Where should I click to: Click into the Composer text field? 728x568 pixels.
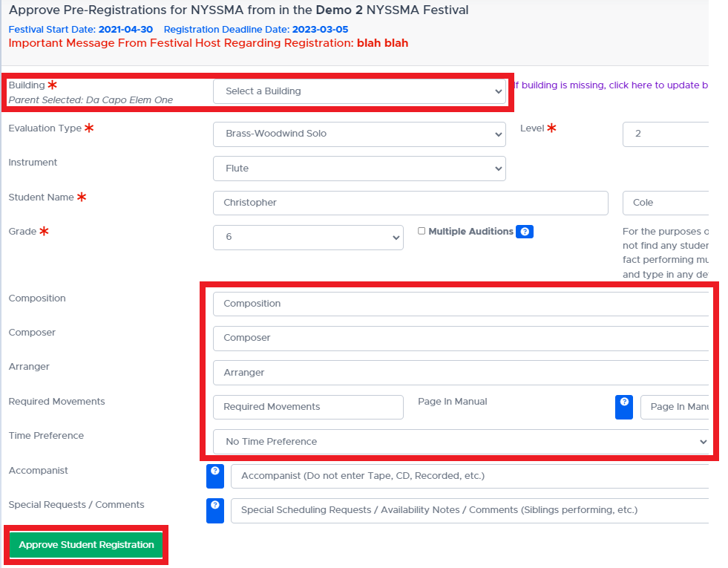pos(460,338)
